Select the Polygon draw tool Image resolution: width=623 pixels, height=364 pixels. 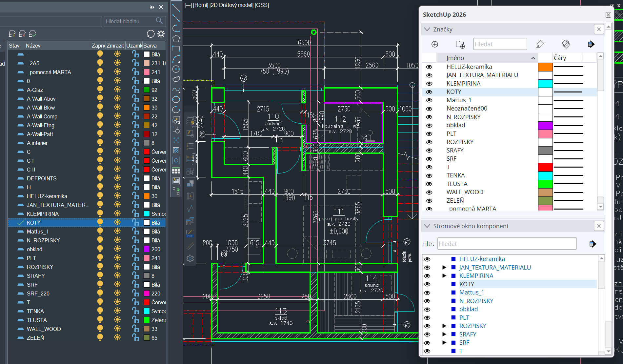pyautogui.click(x=176, y=38)
